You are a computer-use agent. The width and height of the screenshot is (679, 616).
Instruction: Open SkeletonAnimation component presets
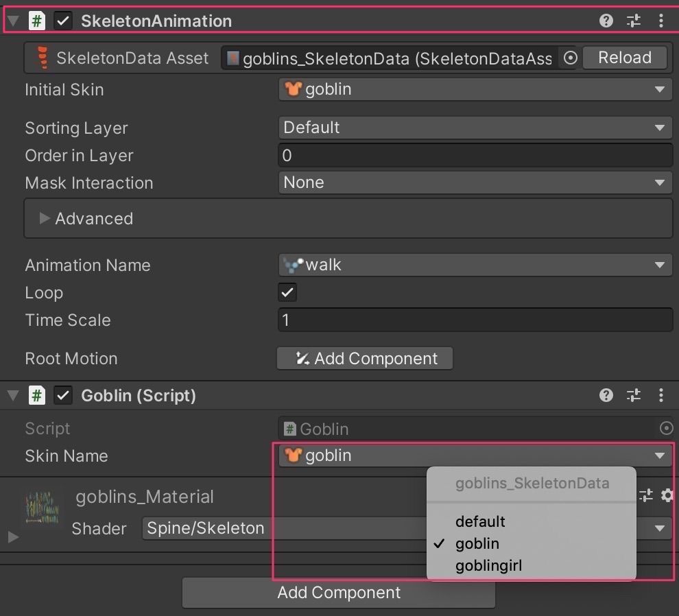tap(633, 21)
